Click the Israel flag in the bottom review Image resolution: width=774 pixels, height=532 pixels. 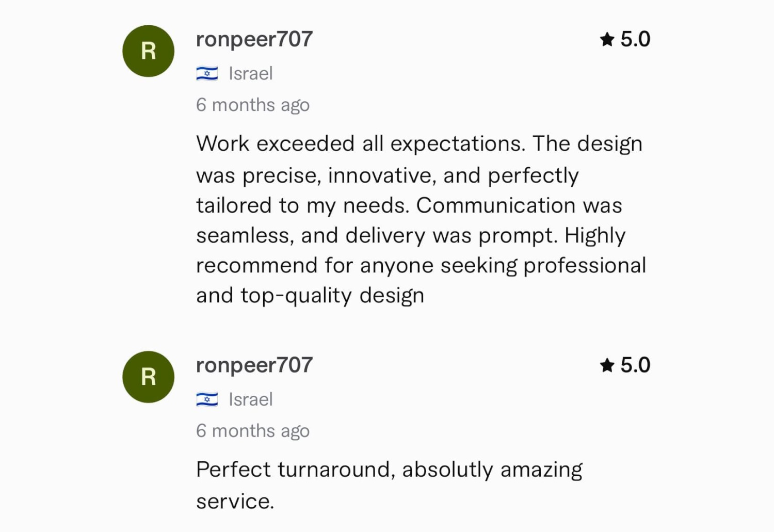click(207, 399)
